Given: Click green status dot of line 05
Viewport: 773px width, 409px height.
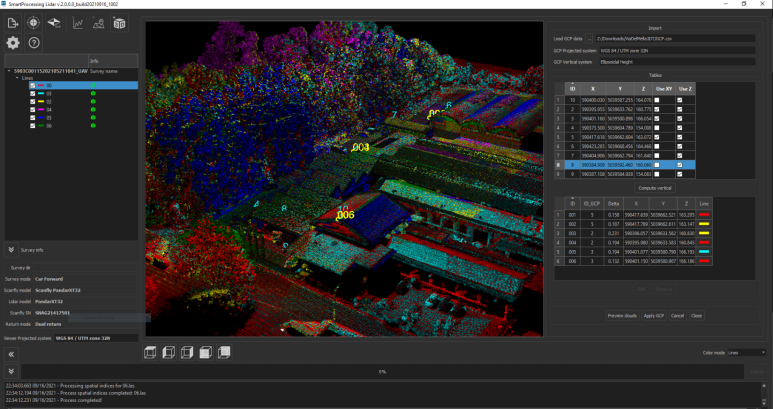Looking at the screenshot, I should (x=93, y=118).
